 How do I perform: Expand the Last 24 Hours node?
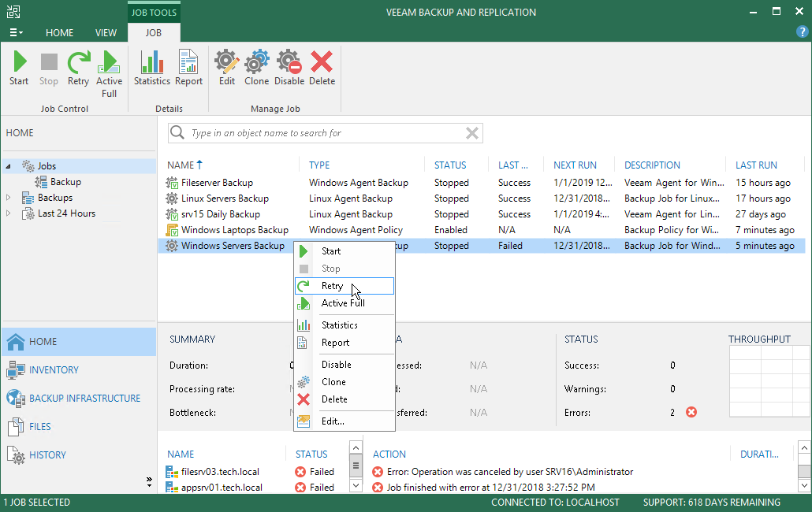(x=8, y=213)
